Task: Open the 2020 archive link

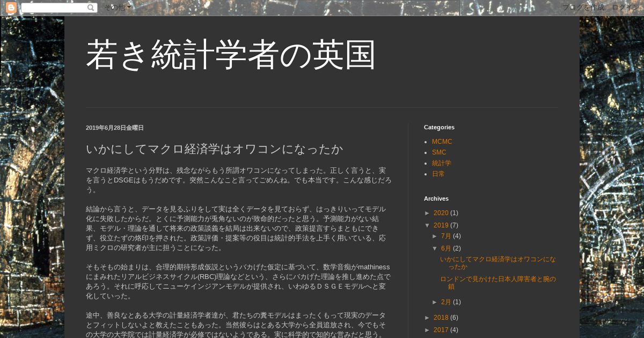Action: click(441, 213)
